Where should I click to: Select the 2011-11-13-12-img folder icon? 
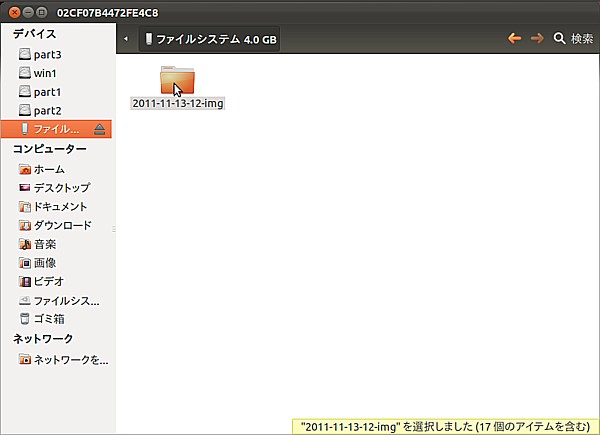[177, 80]
